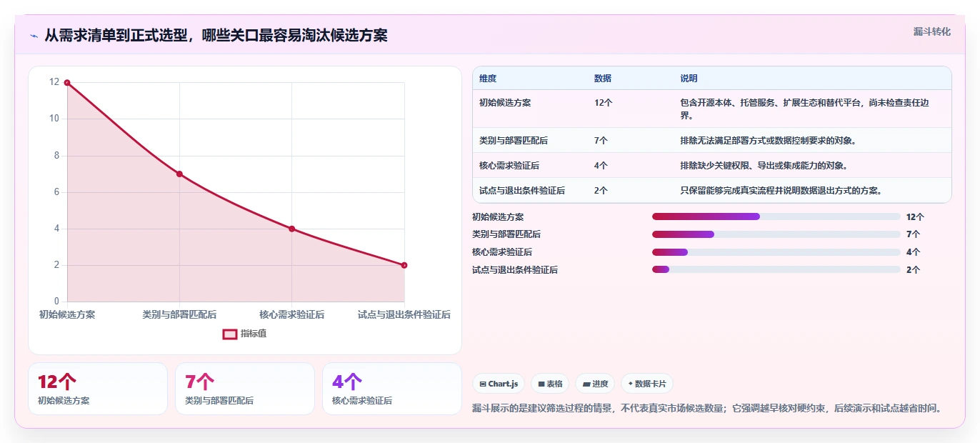Select the 表格 chip

coord(550,384)
